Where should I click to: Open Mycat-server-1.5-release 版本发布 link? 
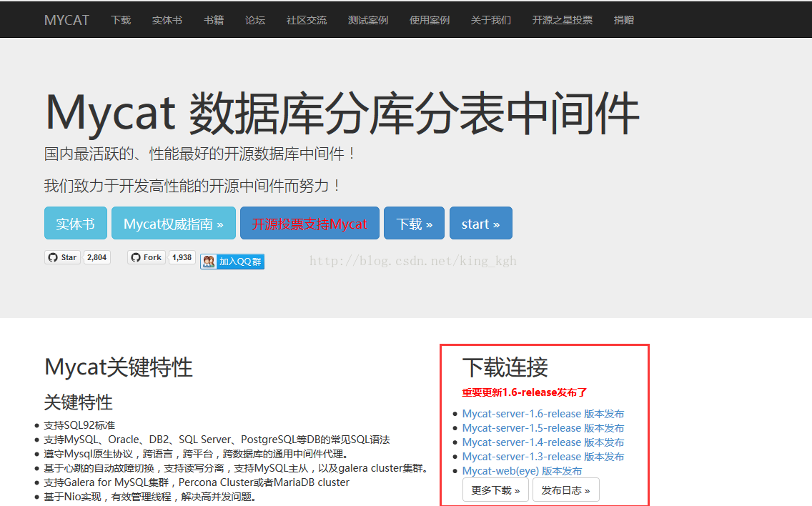[x=543, y=428]
